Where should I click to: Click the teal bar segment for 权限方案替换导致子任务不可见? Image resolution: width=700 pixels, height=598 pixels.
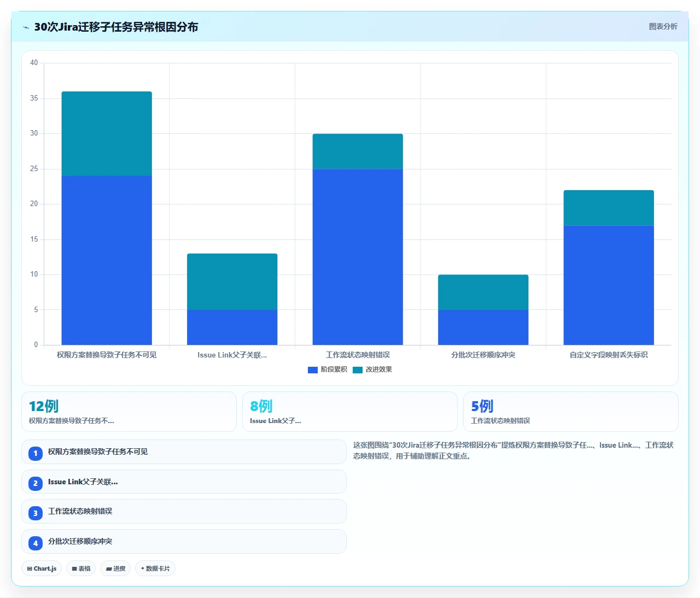point(107,133)
